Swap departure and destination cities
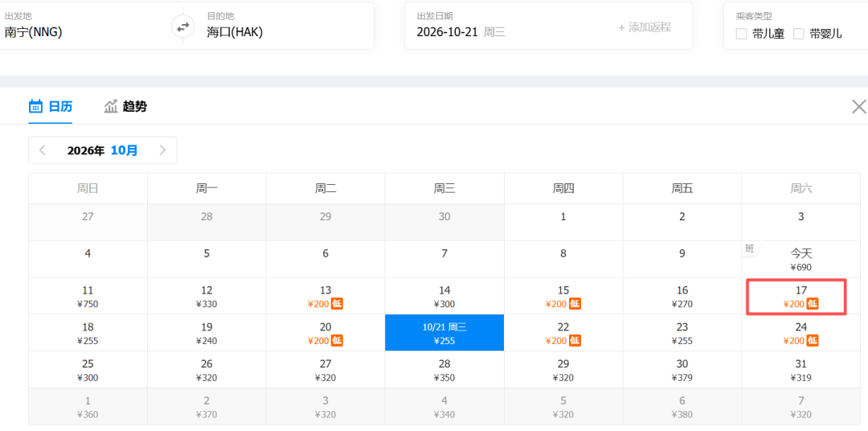This screenshot has height=431, width=868. click(182, 27)
